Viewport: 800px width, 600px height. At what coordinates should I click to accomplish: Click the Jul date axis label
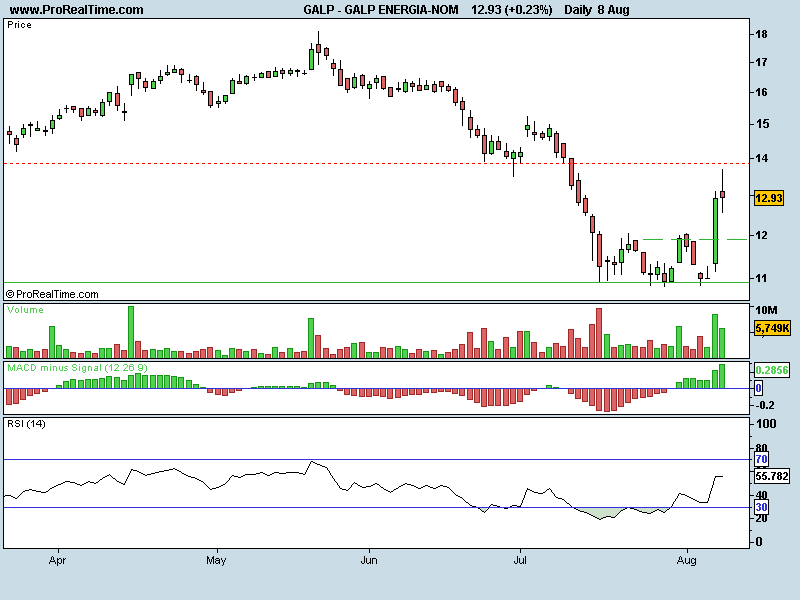pos(520,560)
